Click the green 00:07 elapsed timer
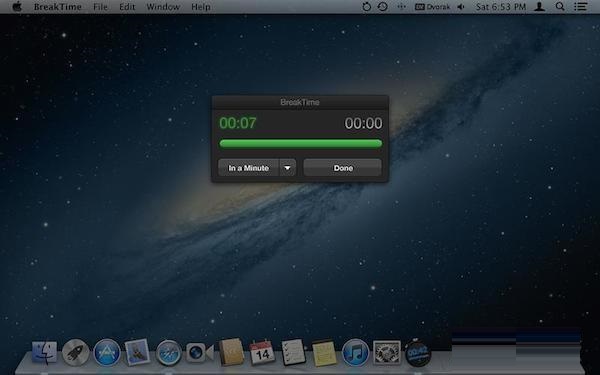Viewport: 600px width, 375px height. (238, 123)
